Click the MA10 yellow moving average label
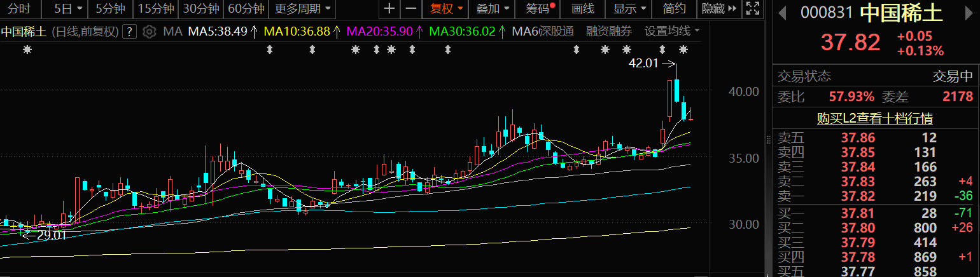The width and height of the screenshot is (980, 277). pos(298,32)
